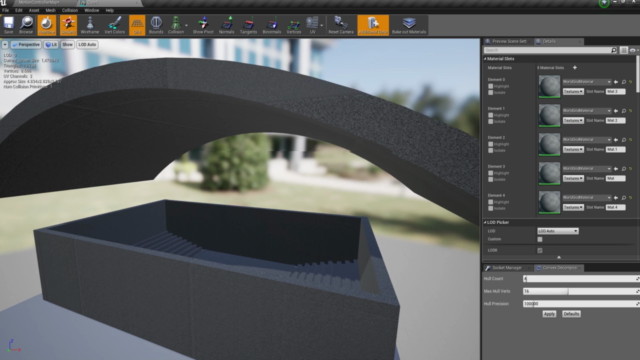Toggle the Additional Data icon

(x=373, y=25)
